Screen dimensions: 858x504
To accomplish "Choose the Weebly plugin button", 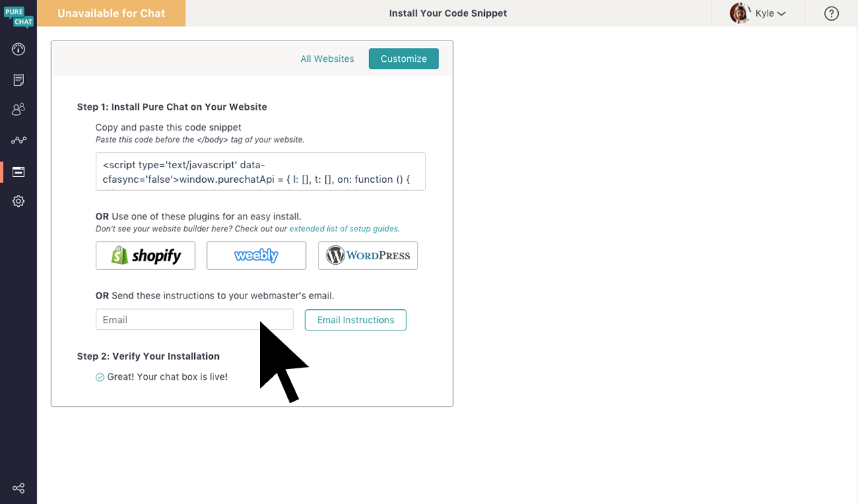I will pos(256,255).
